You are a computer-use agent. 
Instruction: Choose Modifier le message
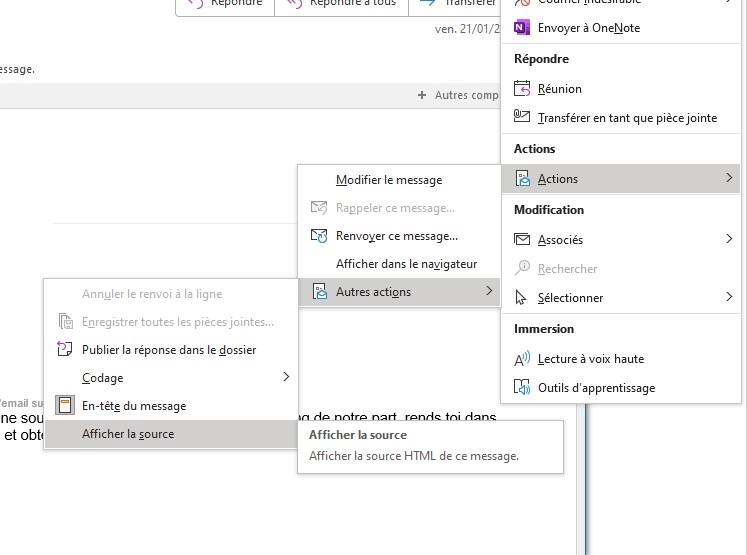point(389,180)
